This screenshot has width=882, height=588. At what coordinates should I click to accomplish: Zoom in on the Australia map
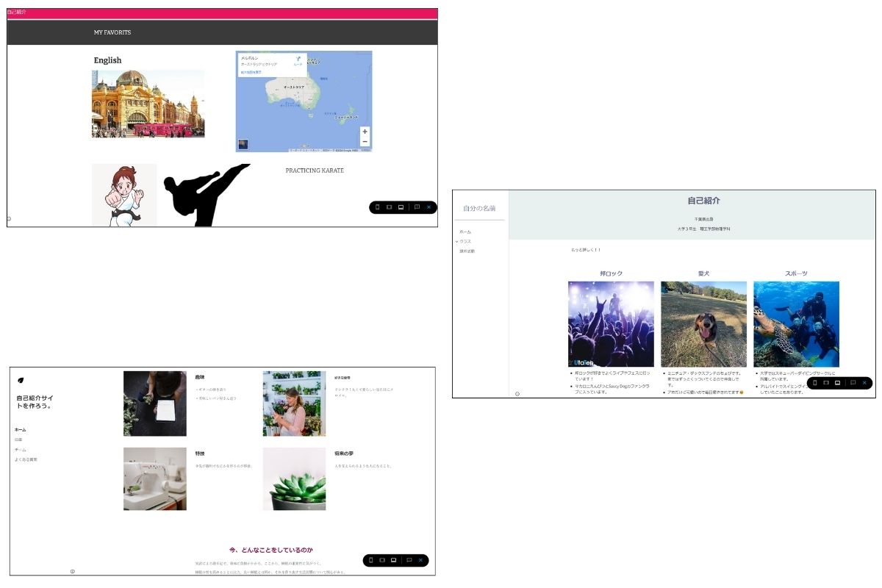[x=365, y=132]
